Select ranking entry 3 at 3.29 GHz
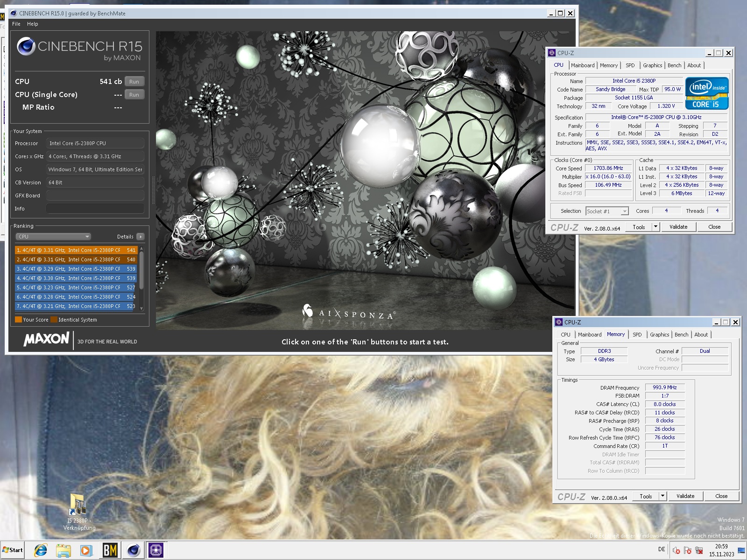 pyautogui.click(x=76, y=269)
